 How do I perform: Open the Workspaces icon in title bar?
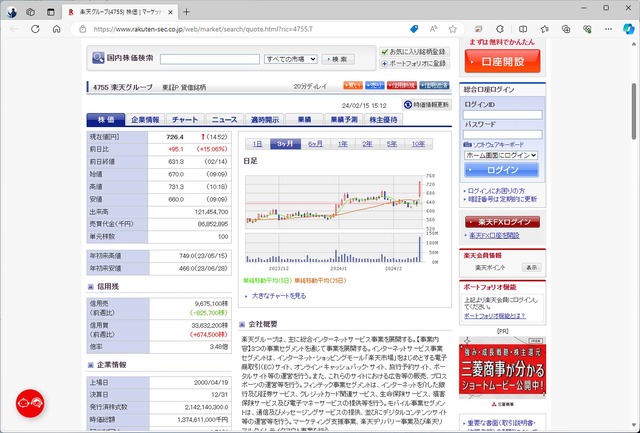31,12
